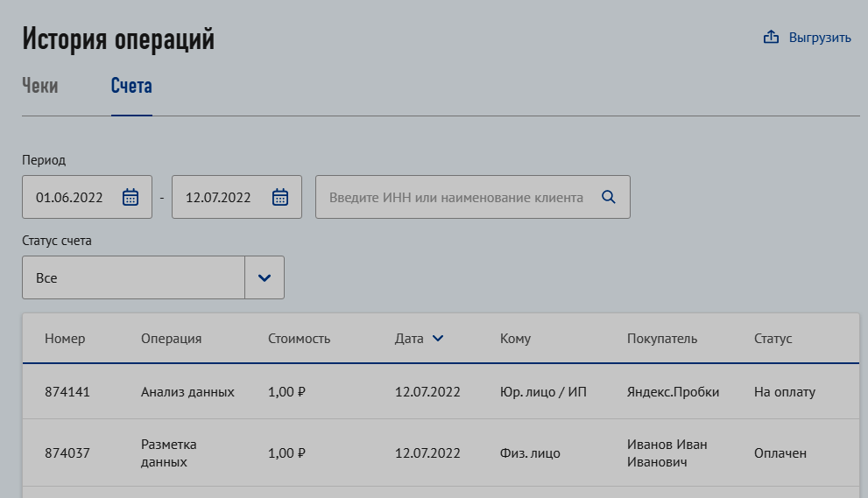Sort by Стоимость column header
The image size is (868, 498).
299,339
